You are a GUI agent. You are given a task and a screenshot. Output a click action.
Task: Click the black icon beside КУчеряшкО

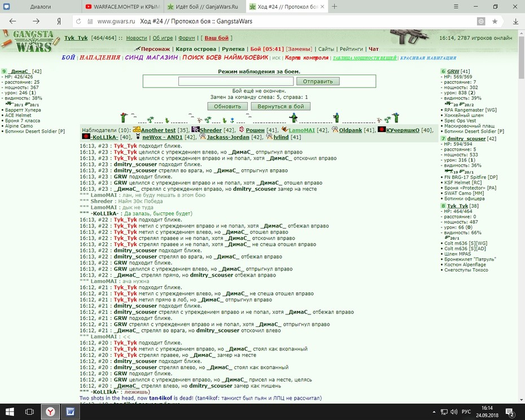pyautogui.click(x=382, y=129)
